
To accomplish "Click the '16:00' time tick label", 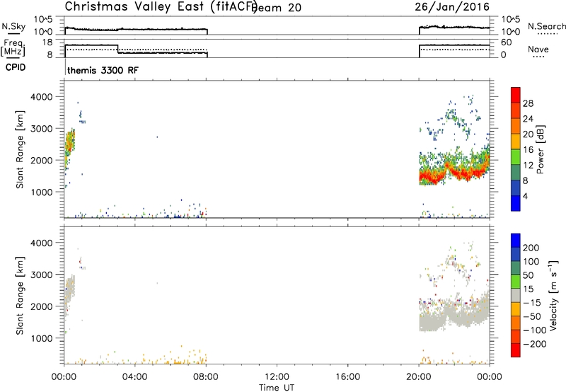I will click(x=347, y=377).
